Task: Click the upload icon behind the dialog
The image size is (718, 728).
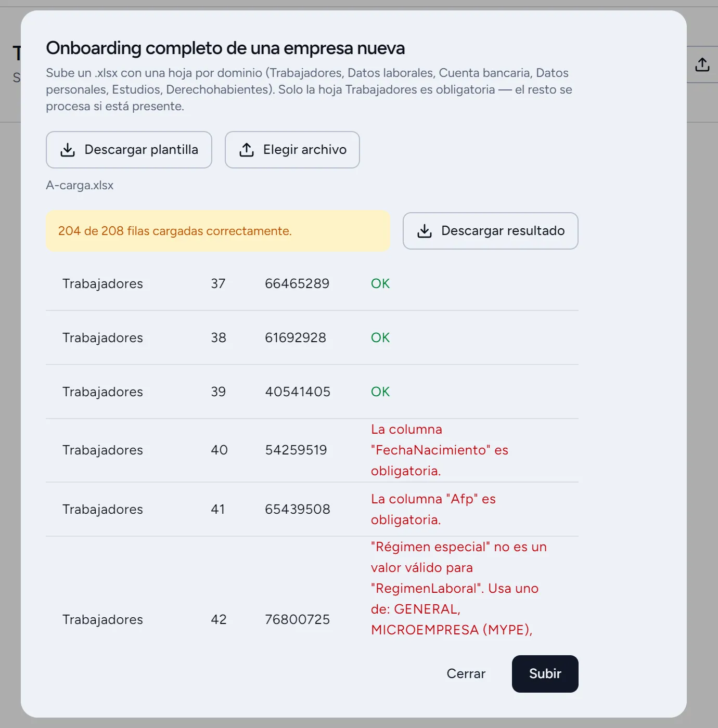Action: tap(702, 64)
